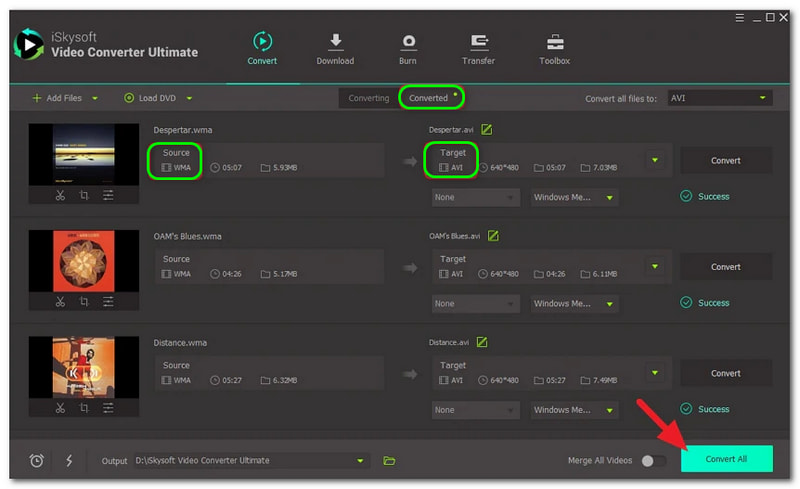The width and height of the screenshot is (800, 489).
Task: Trim OAM's Blues.wma with the scissors icon
Action: click(x=60, y=302)
